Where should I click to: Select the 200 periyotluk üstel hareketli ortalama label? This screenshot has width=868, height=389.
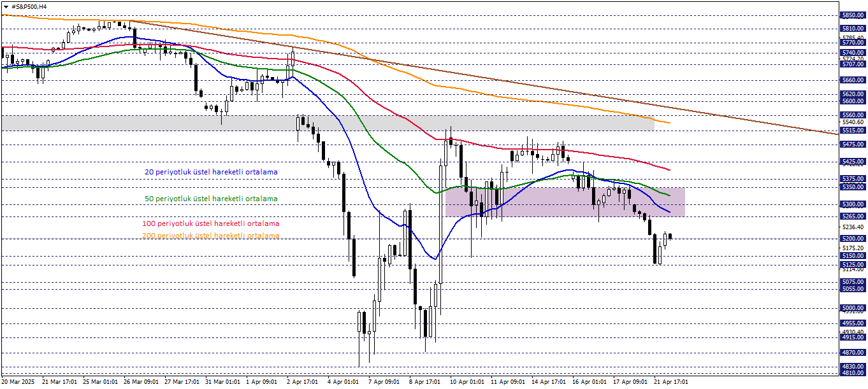(x=211, y=236)
